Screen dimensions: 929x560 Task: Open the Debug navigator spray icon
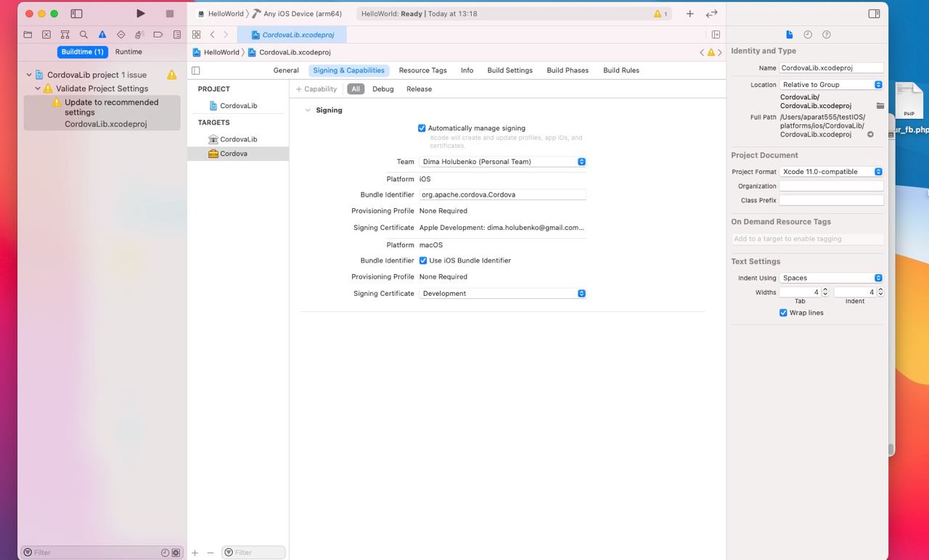coord(139,34)
